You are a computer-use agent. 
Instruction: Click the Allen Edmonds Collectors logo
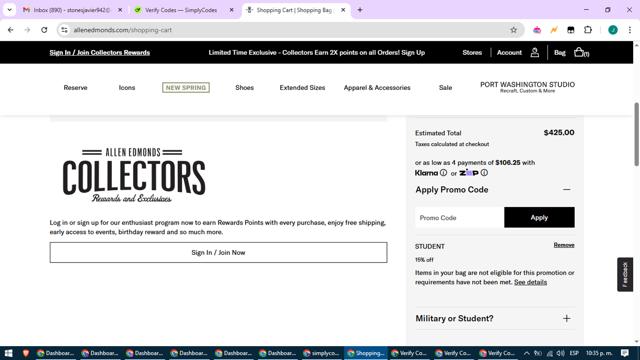point(134,175)
